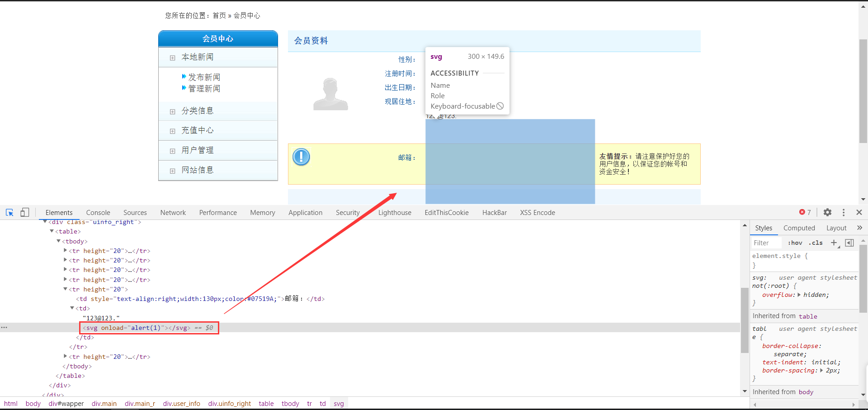The width and height of the screenshot is (868, 410).
Task: Switch to the Console tab
Action: (98, 213)
